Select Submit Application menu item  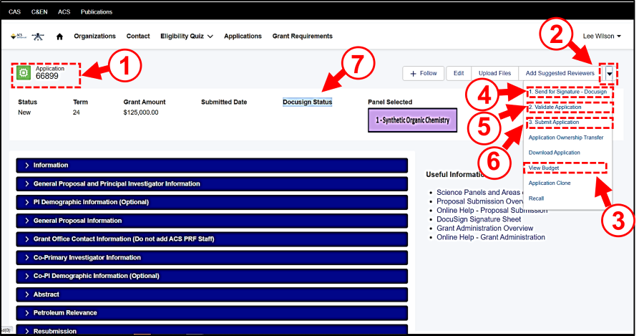click(x=554, y=123)
